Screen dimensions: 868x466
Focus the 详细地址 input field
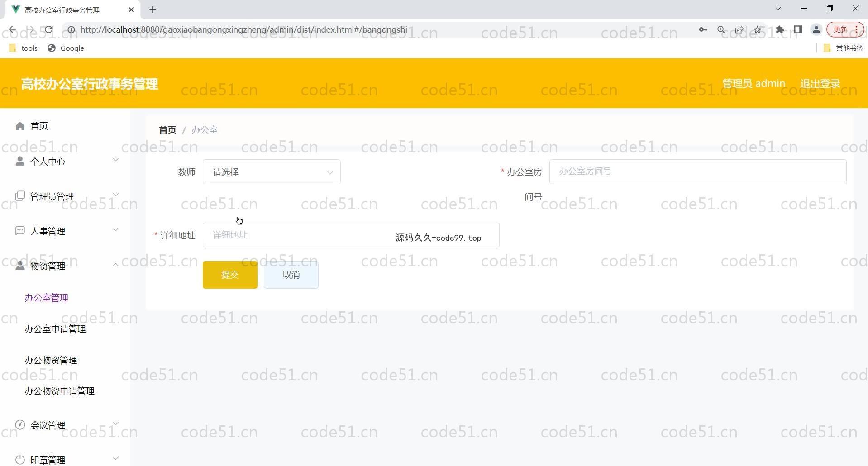[351, 235]
